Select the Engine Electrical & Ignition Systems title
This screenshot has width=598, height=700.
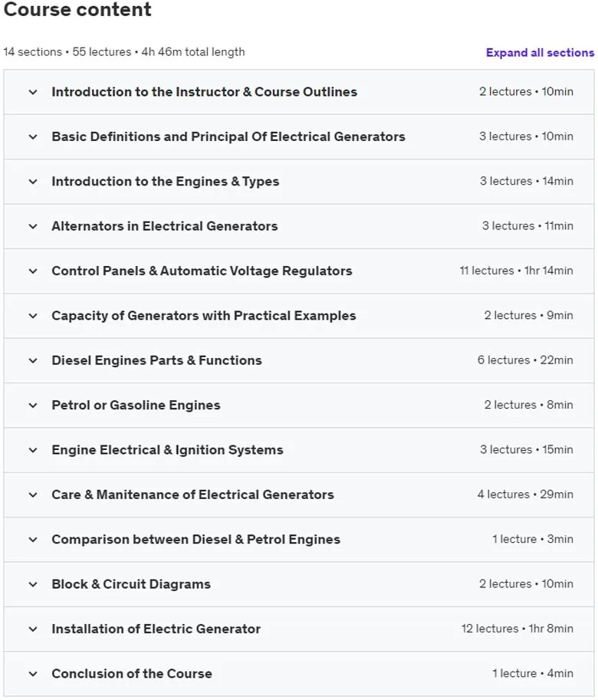(x=167, y=449)
